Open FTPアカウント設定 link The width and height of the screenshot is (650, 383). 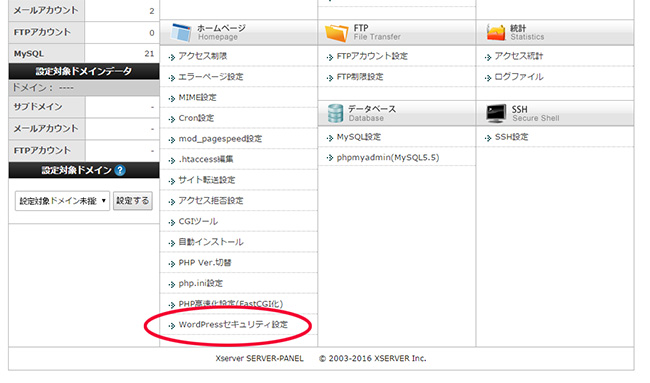pyautogui.click(x=372, y=56)
